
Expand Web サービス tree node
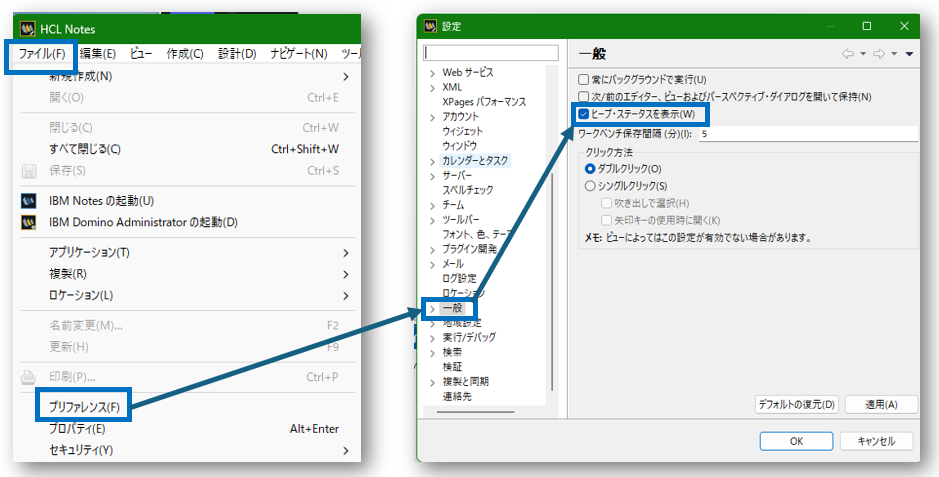(x=432, y=74)
